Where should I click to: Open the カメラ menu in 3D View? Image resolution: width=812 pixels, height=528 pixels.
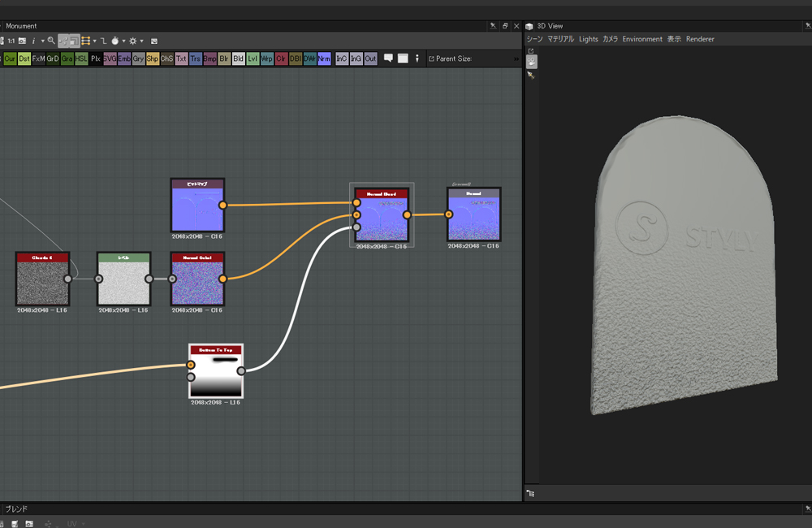click(x=610, y=39)
